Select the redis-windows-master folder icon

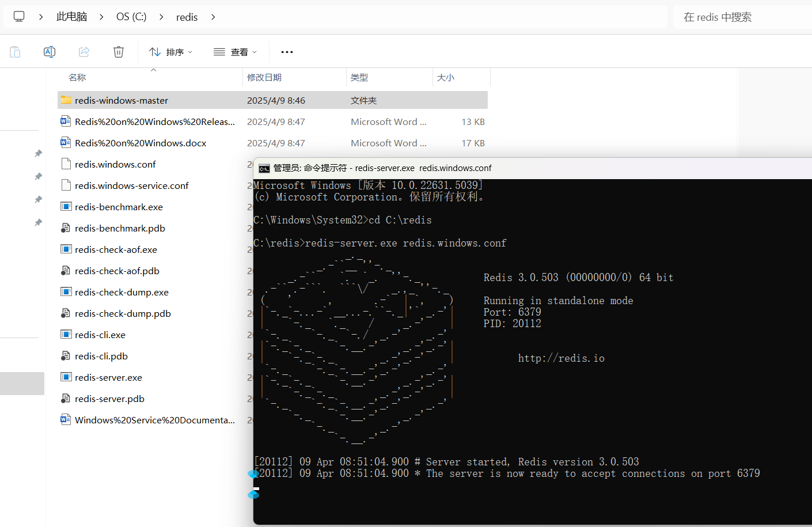pos(66,100)
